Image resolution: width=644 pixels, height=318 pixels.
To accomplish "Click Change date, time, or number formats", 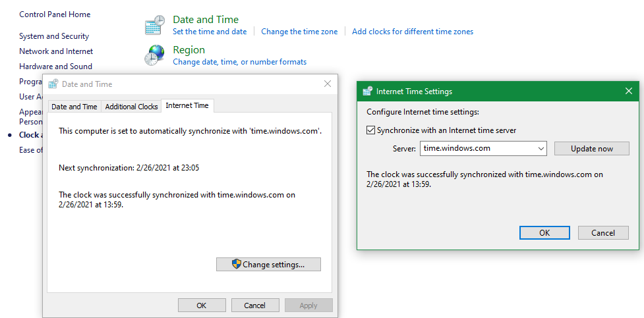I will point(239,62).
